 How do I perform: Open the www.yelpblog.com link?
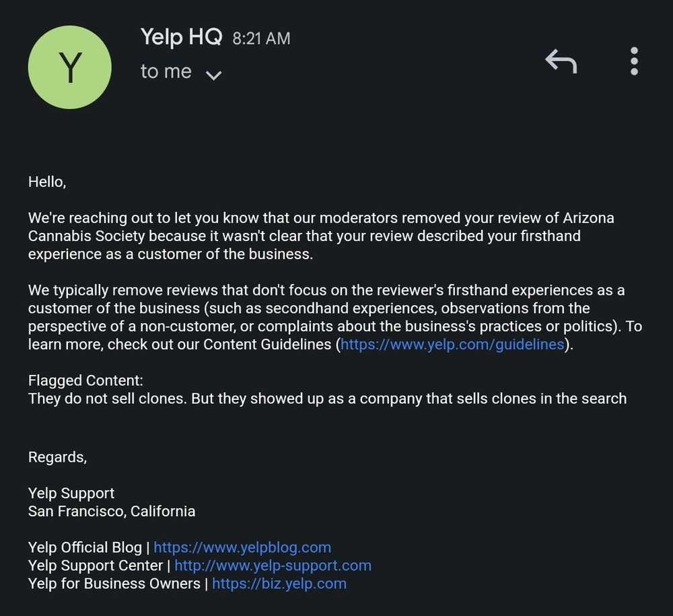(x=242, y=547)
